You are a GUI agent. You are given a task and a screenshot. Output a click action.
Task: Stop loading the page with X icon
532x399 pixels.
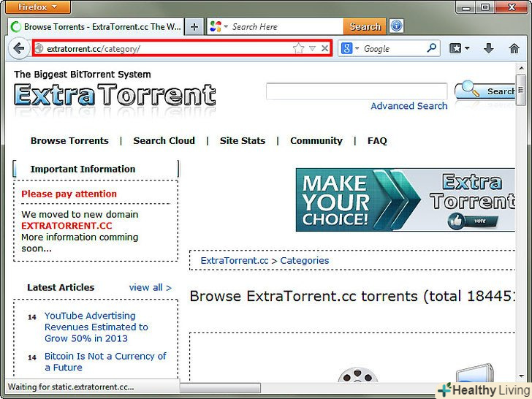point(324,48)
